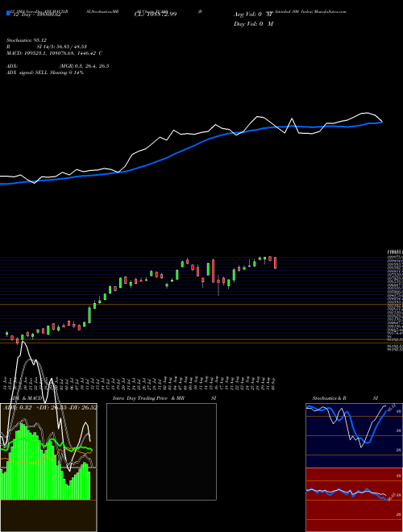This screenshot has width=403, height=532.
Task: Click the MunafaSutra.com watermark link at top
Action: (x=330, y=11)
